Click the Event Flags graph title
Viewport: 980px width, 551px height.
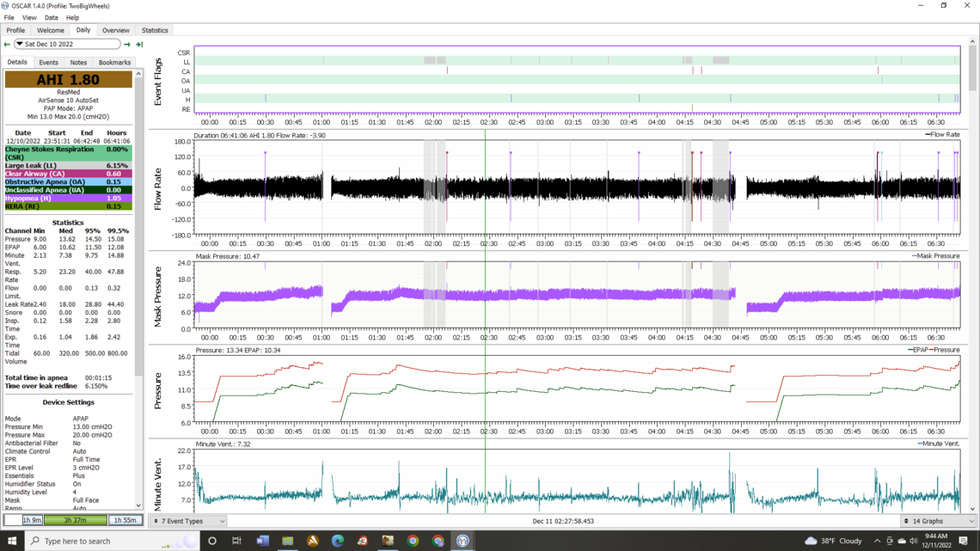[157, 81]
